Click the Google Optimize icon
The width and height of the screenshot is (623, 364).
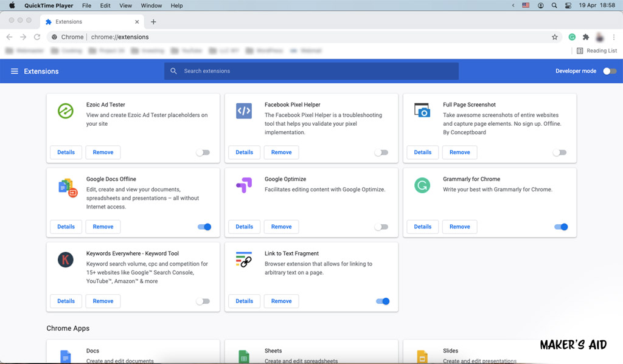coord(244,185)
